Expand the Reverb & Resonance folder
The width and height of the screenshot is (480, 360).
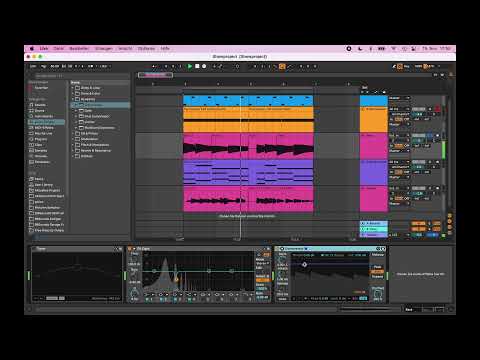tap(73, 150)
